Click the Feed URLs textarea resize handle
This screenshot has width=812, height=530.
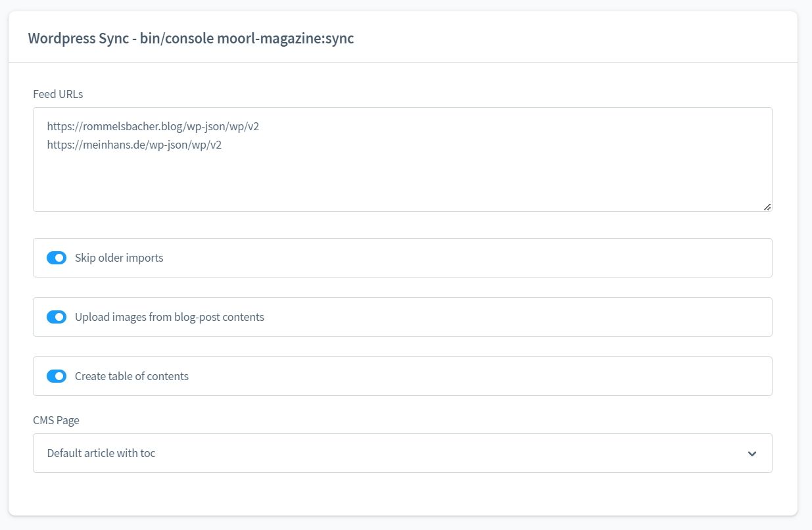click(767, 206)
